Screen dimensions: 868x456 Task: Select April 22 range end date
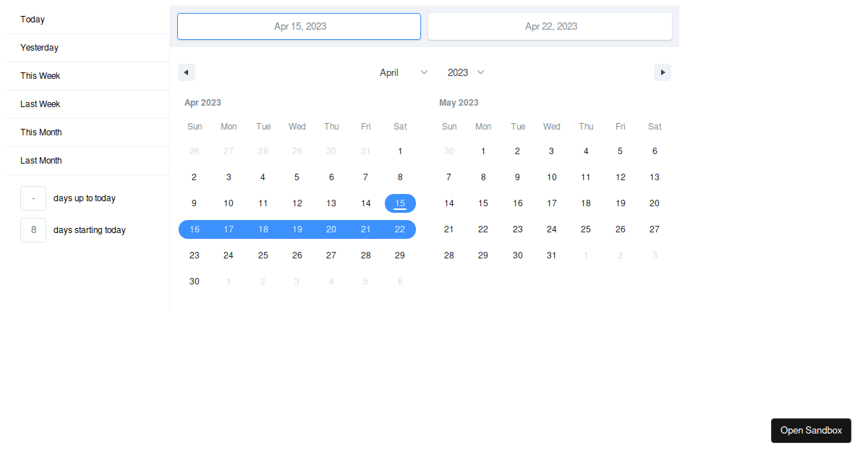tap(400, 229)
